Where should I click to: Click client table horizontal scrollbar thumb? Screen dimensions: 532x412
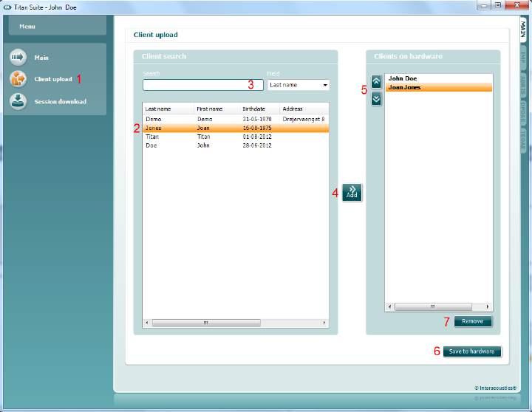(206, 323)
